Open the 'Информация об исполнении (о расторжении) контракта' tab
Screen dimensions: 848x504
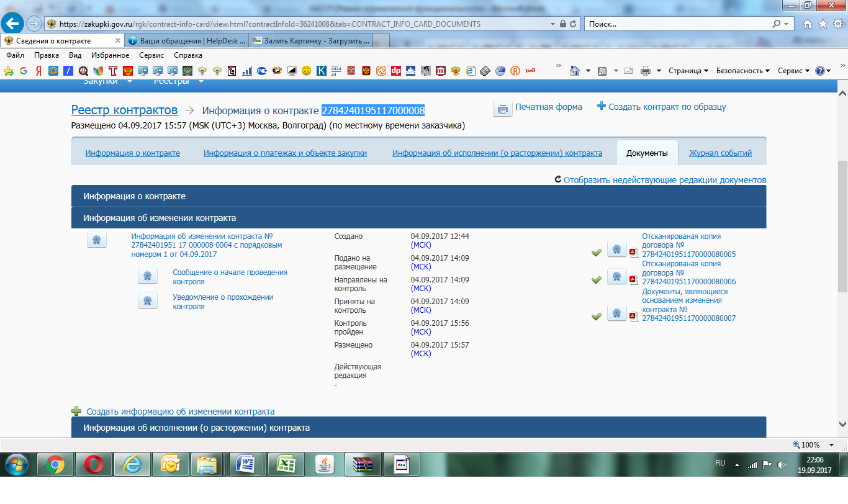[x=497, y=153]
